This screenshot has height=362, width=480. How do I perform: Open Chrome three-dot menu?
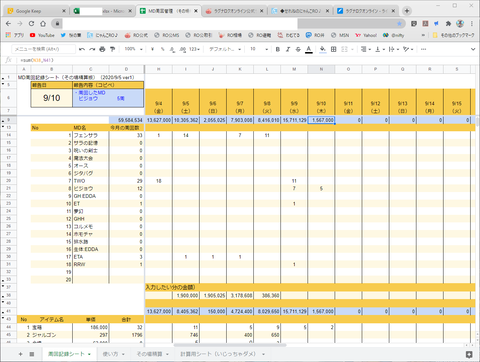pyautogui.click(x=472, y=24)
